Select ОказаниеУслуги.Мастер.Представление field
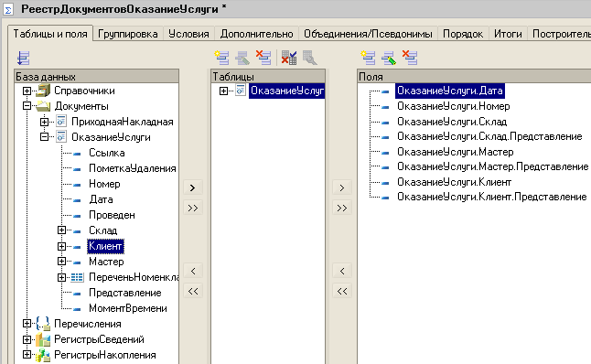 point(492,166)
